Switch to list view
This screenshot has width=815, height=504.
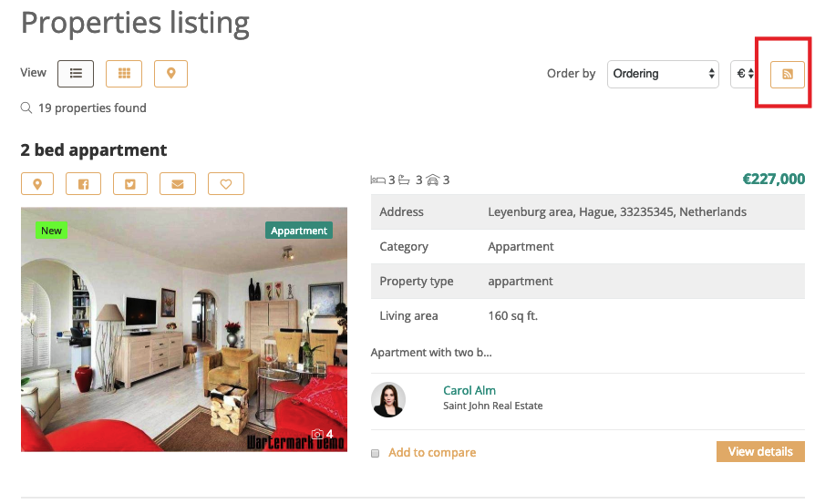click(x=76, y=74)
